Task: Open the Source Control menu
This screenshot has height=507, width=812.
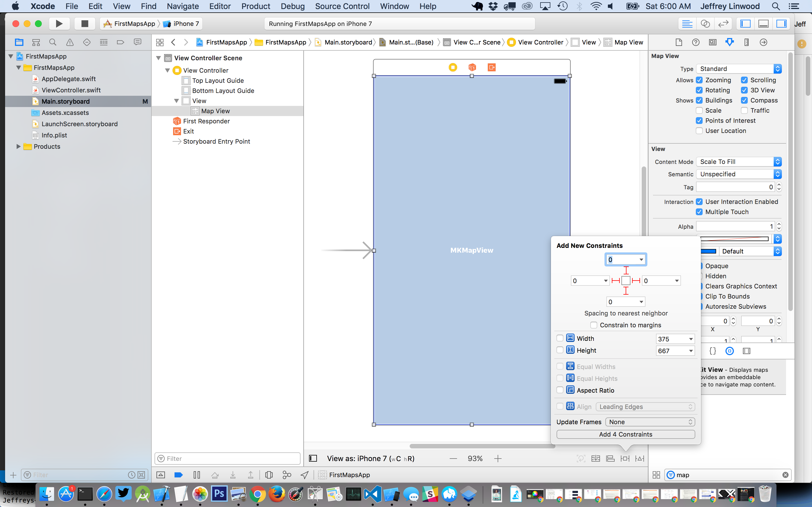Action: point(342,6)
